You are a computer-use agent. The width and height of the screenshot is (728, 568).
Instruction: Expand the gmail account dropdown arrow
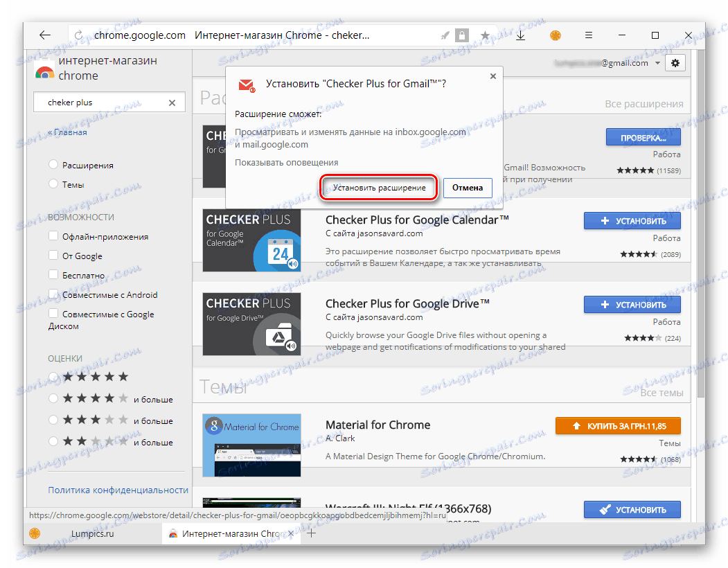click(x=657, y=63)
